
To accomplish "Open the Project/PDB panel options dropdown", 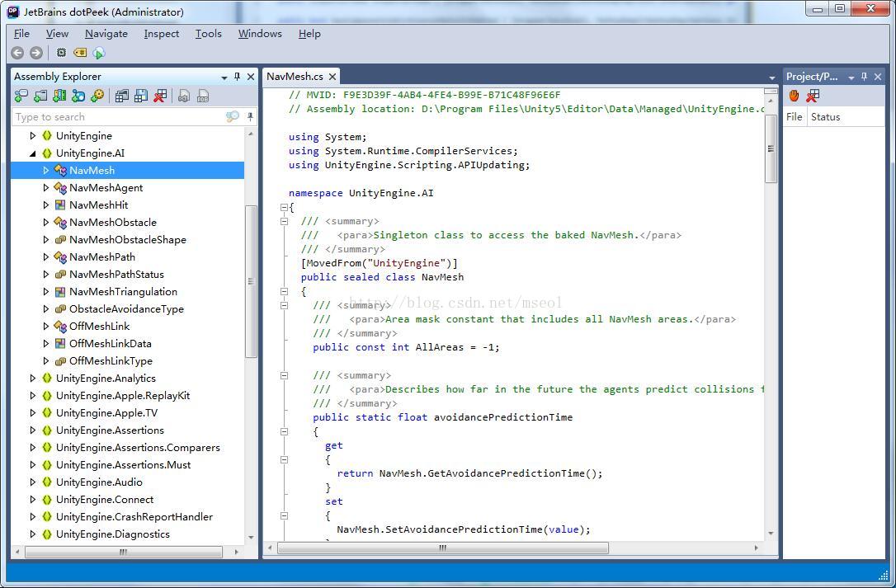I will pyautogui.click(x=851, y=78).
